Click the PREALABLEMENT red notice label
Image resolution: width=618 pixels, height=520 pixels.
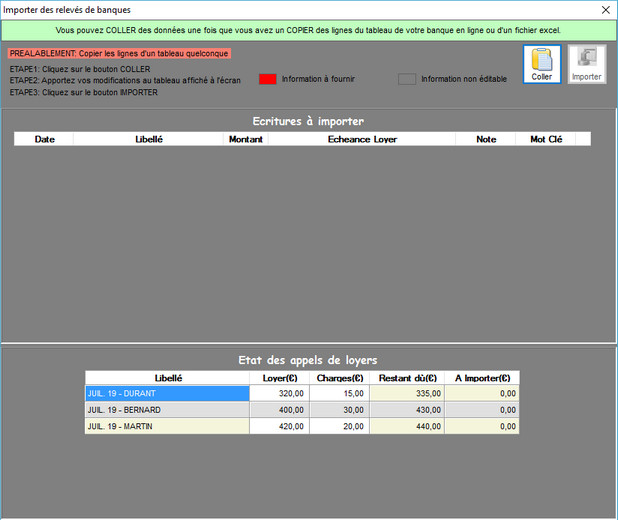tap(119, 53)
